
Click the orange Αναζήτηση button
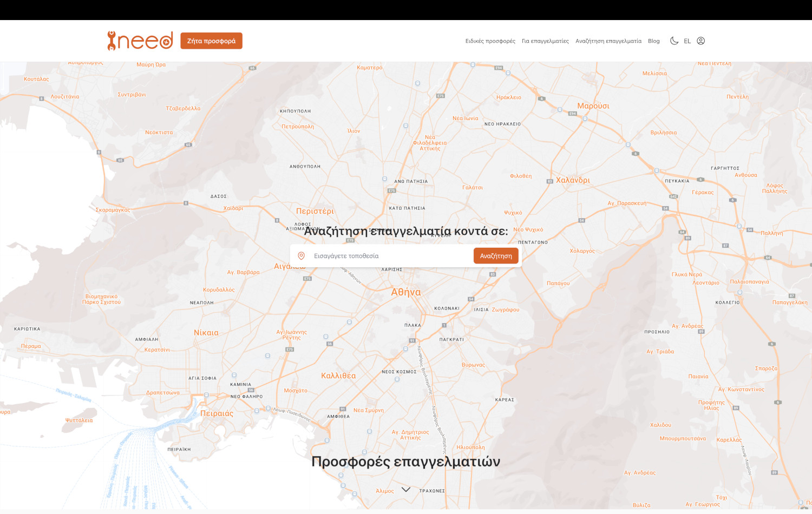tap(496, 256)
